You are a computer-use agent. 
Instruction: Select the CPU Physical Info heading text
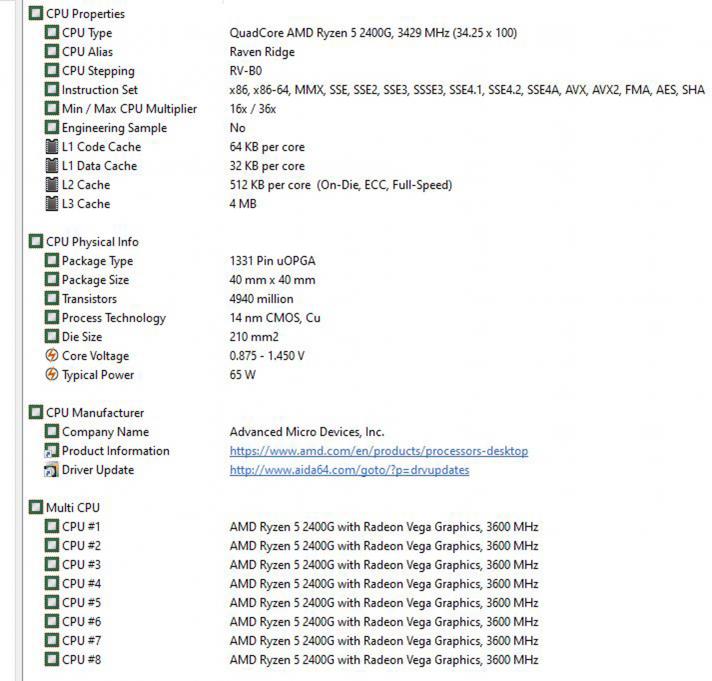pos(92,242)
